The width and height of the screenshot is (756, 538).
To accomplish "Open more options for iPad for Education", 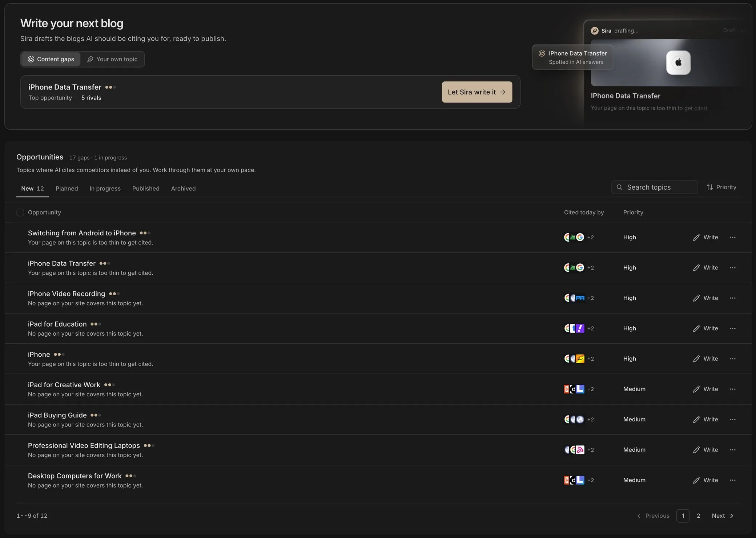I will point(732,328).
